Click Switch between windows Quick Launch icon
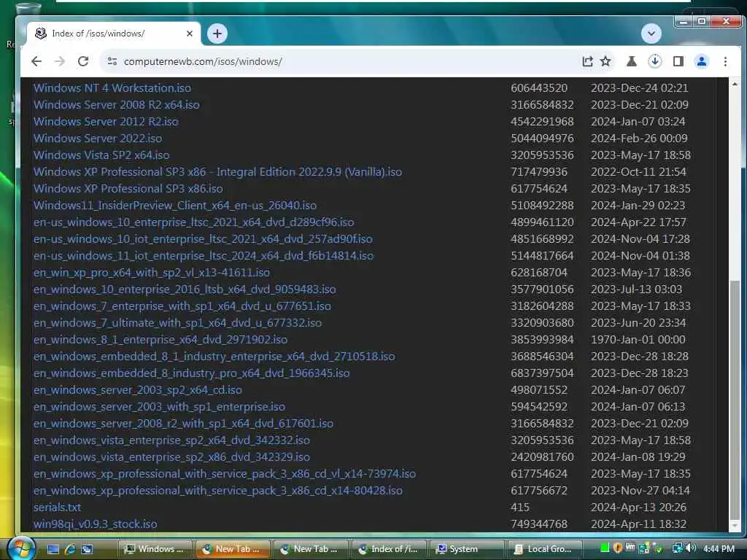Screen dimensions: 747x560 pyautogui.click(x=87, y=549)
